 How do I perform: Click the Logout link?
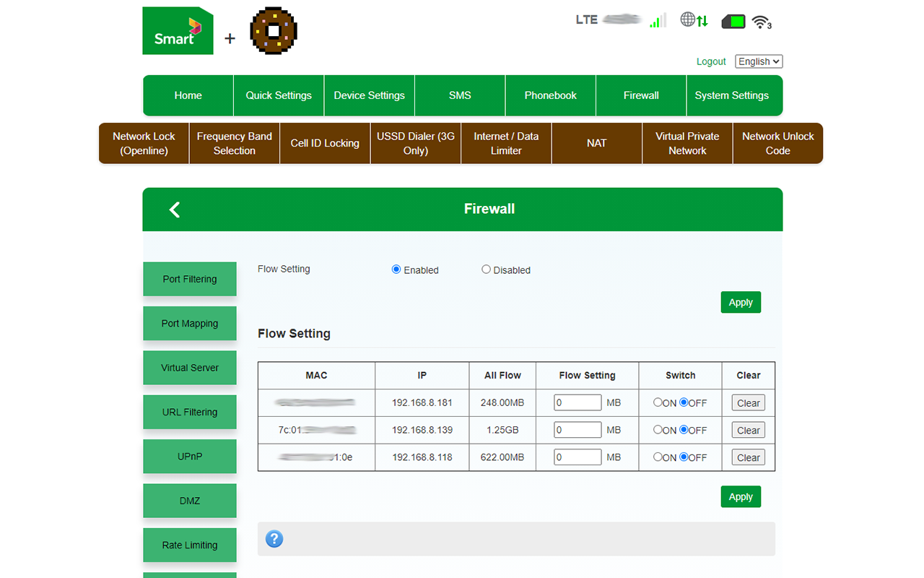pyautogui.click(x=711, y=62)
